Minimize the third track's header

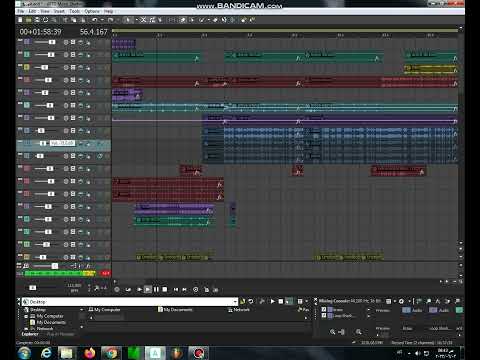coord(20,65)
